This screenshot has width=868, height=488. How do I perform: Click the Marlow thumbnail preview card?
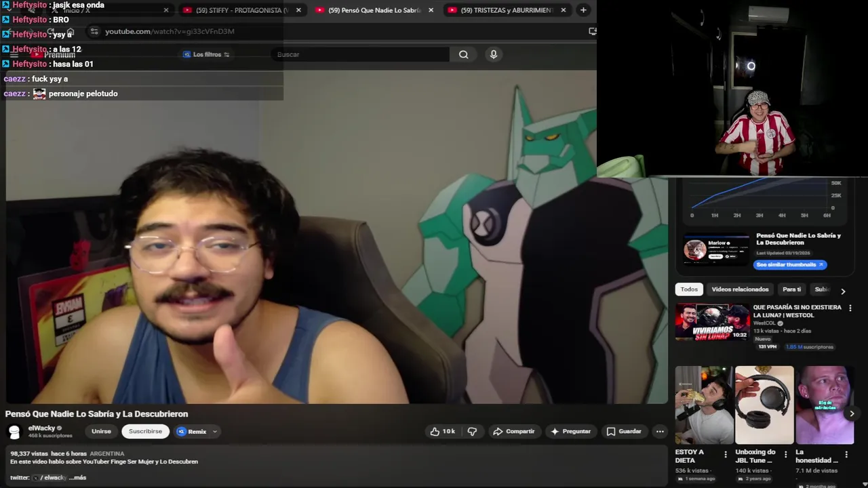tap(716, 249)
